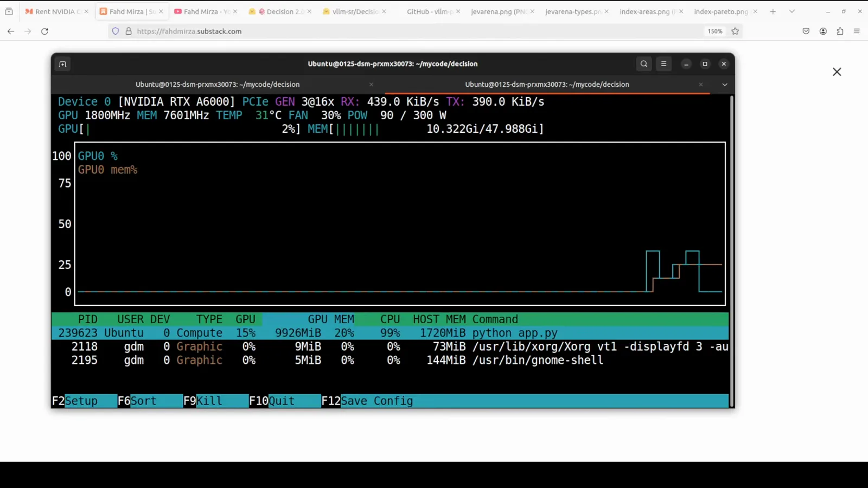868x488 pixels.
Task: Switch to GitHub vllm browser tab
Action: point(429,11)
